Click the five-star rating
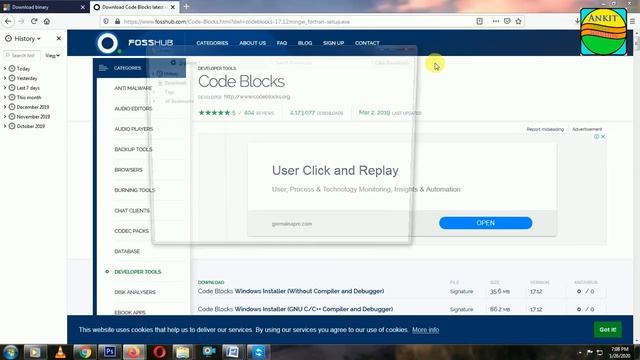Viewport: 640px width, 360px height. click(214, 113)
